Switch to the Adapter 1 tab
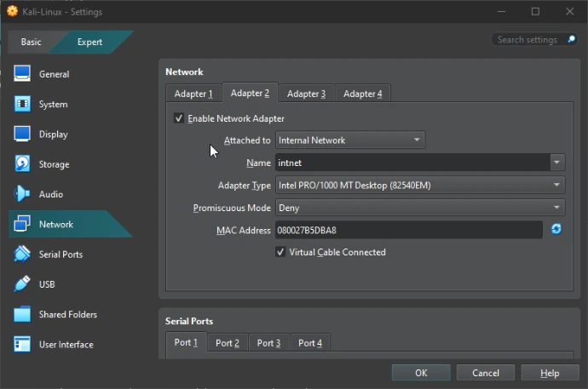The height and width of the screenshot is (389, 588). 193,94
